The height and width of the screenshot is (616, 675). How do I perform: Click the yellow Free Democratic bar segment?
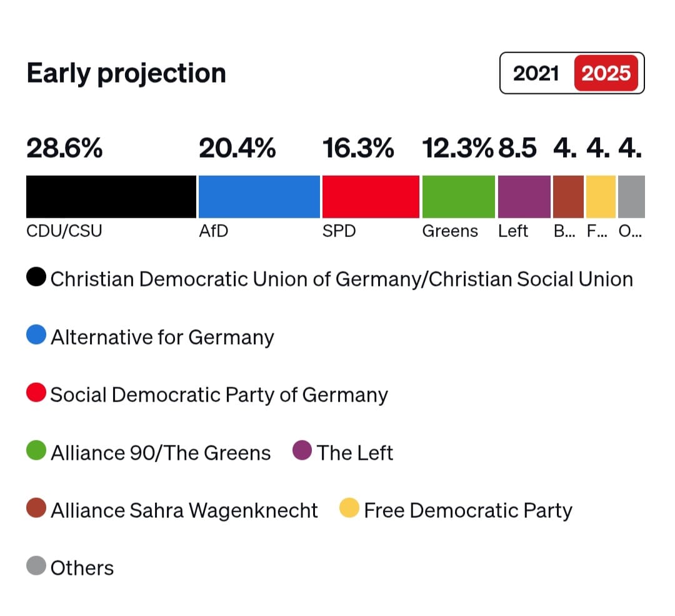click(x=601, y=196)
